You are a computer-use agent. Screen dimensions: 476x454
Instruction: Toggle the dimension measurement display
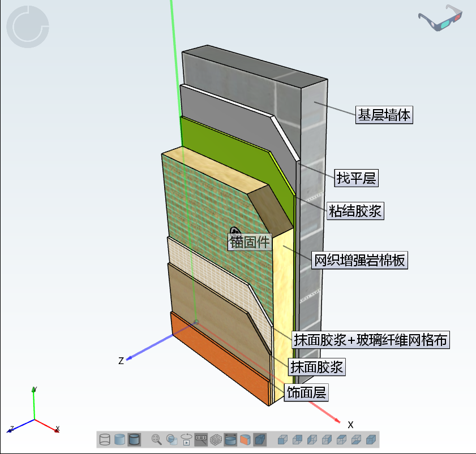230,439
